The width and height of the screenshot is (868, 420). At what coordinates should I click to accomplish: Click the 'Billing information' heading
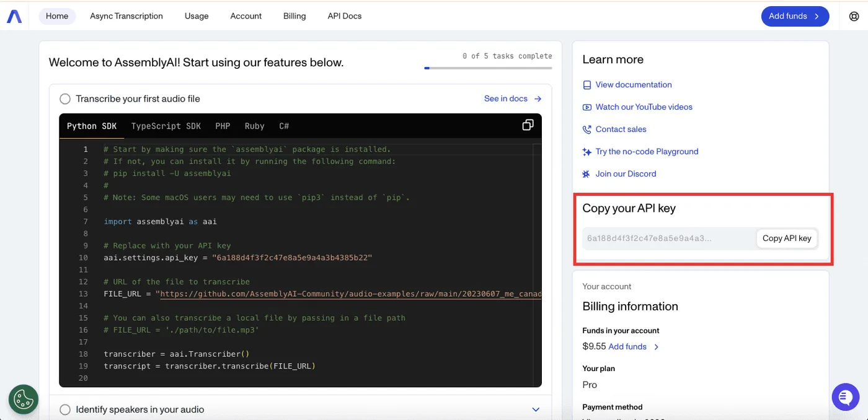pos(630,307)
